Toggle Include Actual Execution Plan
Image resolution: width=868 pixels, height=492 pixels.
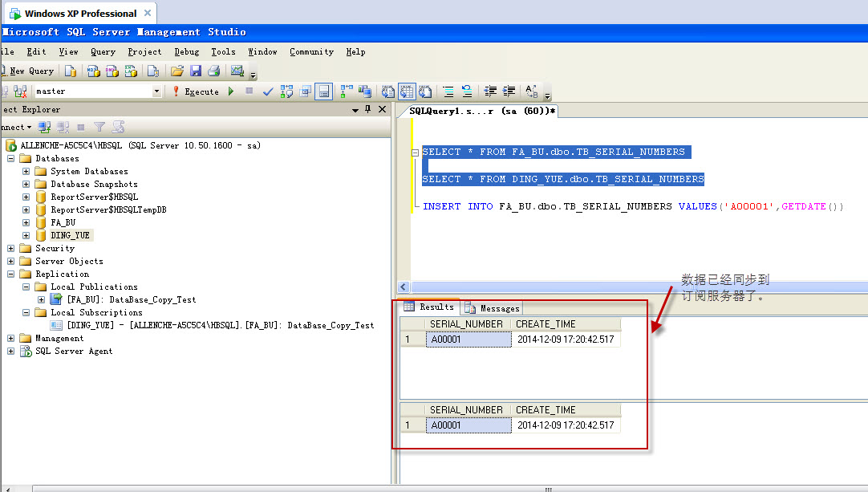pos(347,91)
